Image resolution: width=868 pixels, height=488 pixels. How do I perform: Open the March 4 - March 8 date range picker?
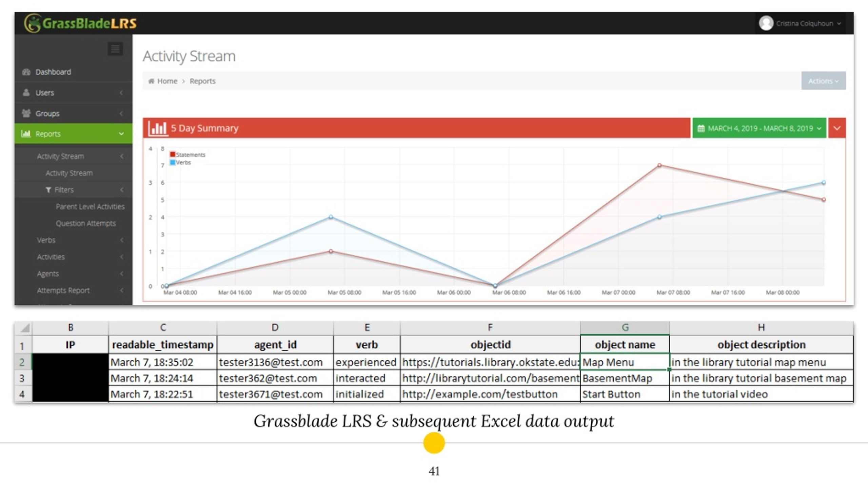[759, 128]
